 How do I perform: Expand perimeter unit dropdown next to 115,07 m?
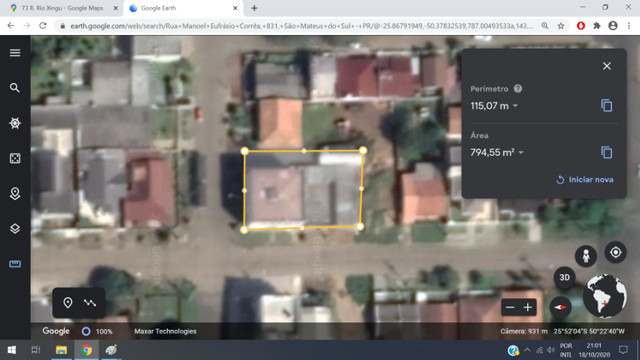[x=516, y=106]
